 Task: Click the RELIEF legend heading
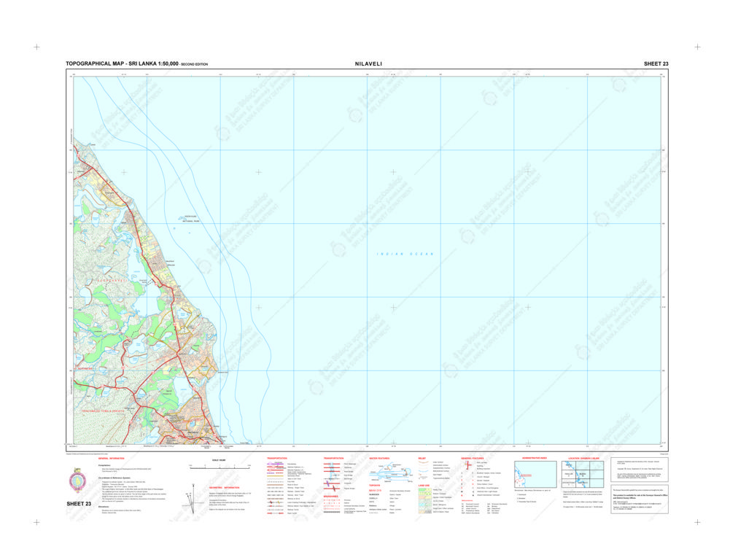click(x=422, y=458)
